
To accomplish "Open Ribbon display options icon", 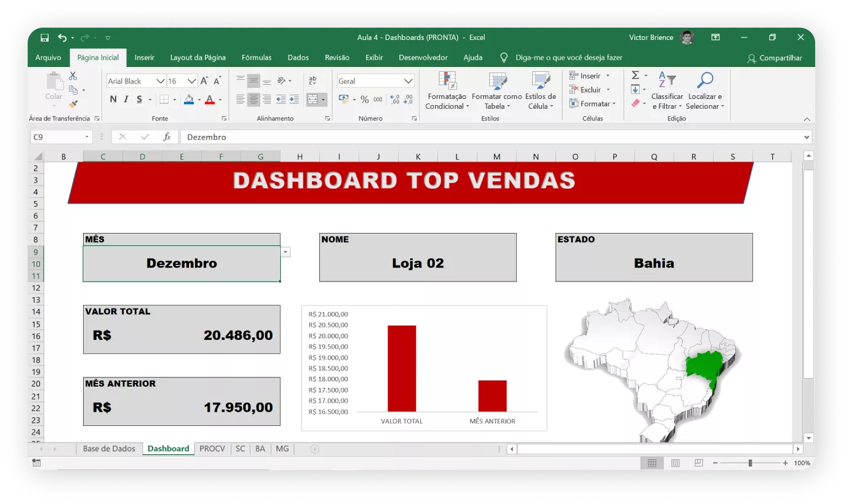I will [x=715, y=37].
